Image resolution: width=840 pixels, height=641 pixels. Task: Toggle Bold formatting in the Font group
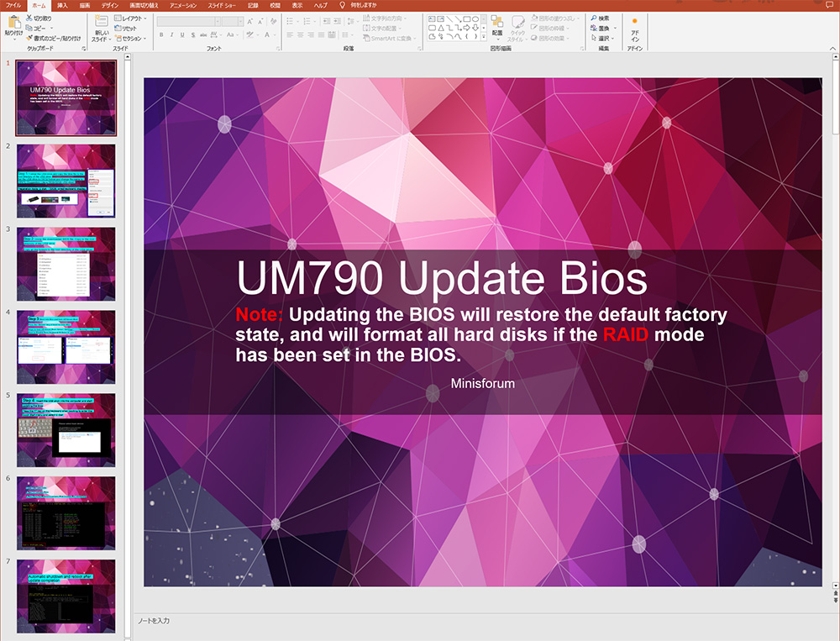(161, 34)
